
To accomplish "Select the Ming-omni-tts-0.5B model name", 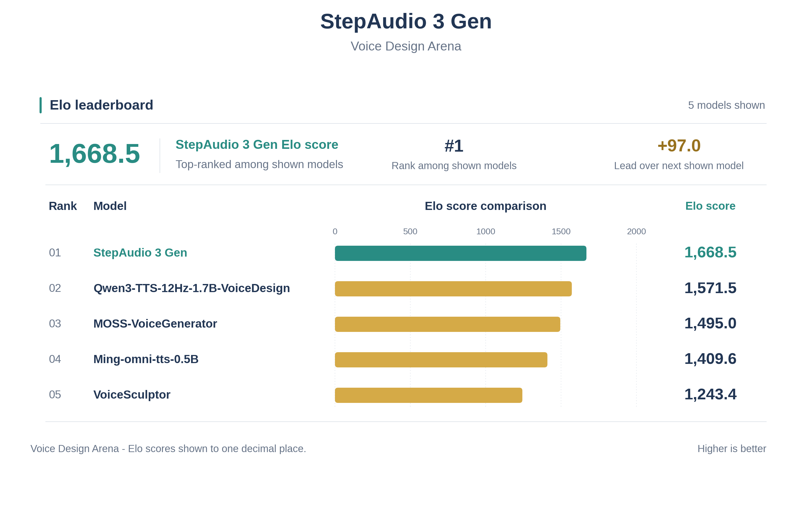I will (x=146, y=359).
